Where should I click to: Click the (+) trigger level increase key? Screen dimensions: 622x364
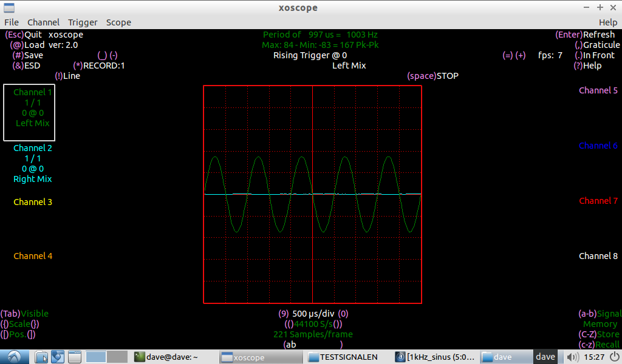[x=521, y=55]
